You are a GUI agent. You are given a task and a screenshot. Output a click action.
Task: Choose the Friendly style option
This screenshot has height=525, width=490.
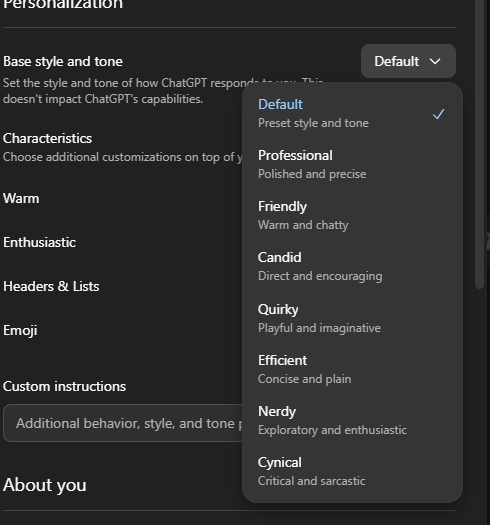[x=352, y=215]
